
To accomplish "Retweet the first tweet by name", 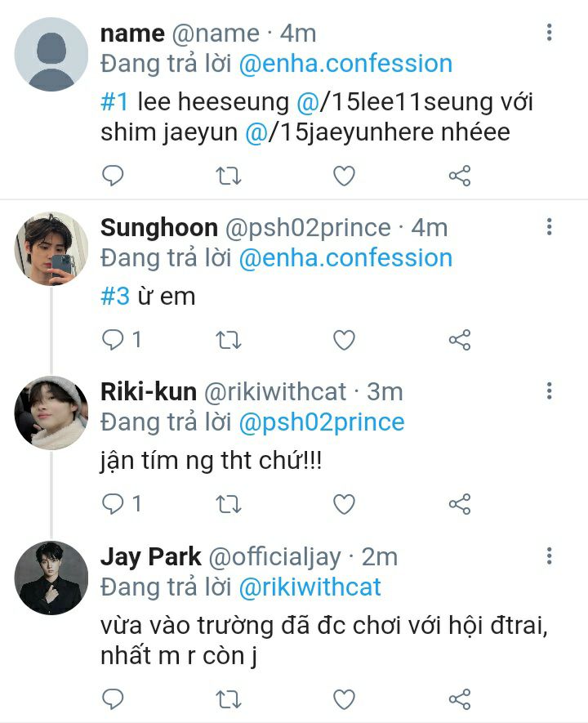I will (x=229, y=176).
